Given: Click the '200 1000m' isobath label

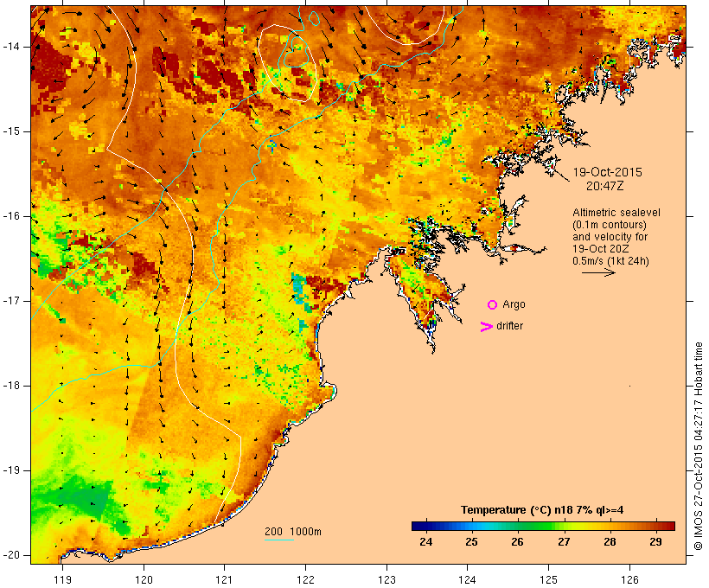Looking at the screenshot, I should point(293,532).
